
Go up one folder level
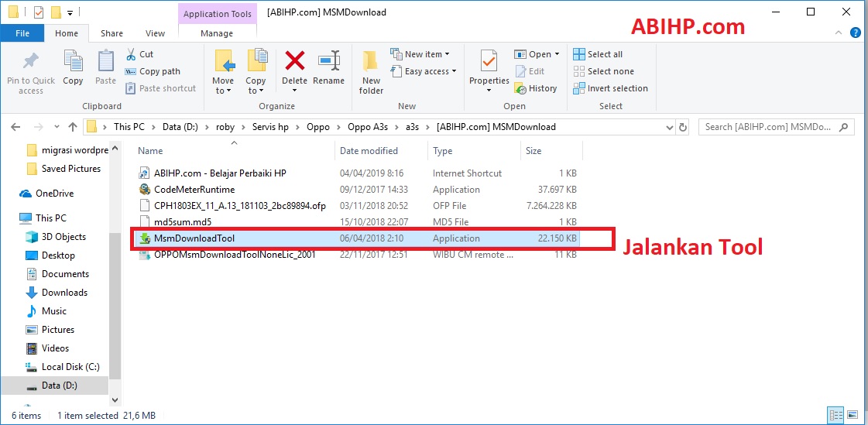point(73,127)
